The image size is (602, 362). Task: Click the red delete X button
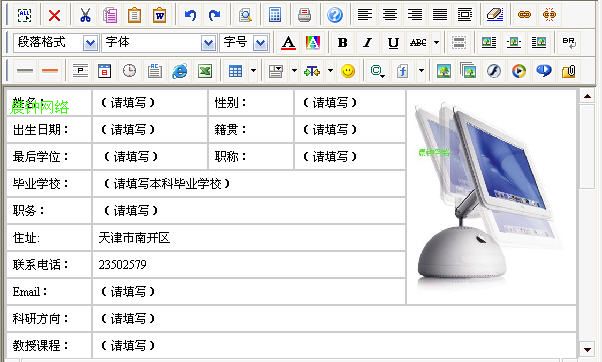[x=55, y=15]
